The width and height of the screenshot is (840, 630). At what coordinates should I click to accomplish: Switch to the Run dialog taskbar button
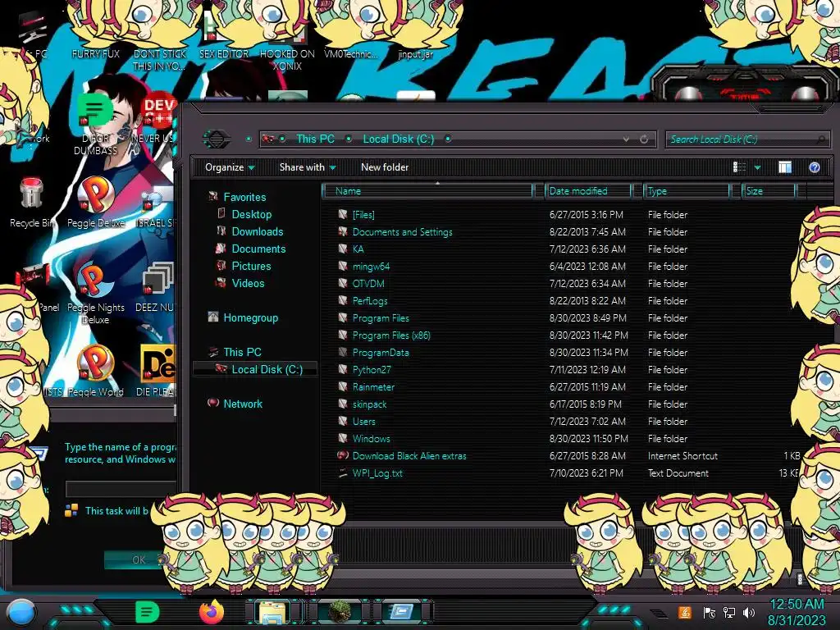tap(401, 612)
